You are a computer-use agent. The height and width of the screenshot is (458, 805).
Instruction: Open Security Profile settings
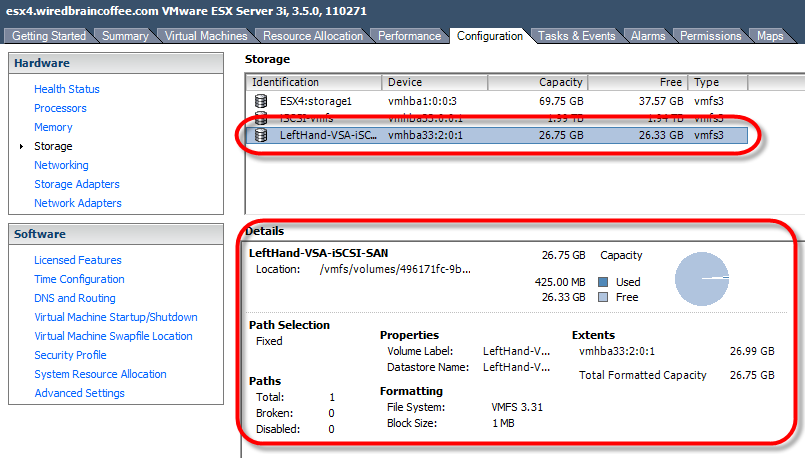coord(70,355)
